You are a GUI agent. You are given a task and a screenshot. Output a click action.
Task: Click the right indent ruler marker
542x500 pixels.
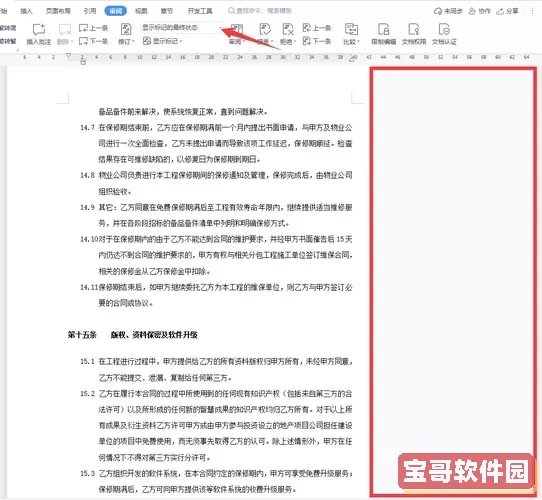pos(353,59)
